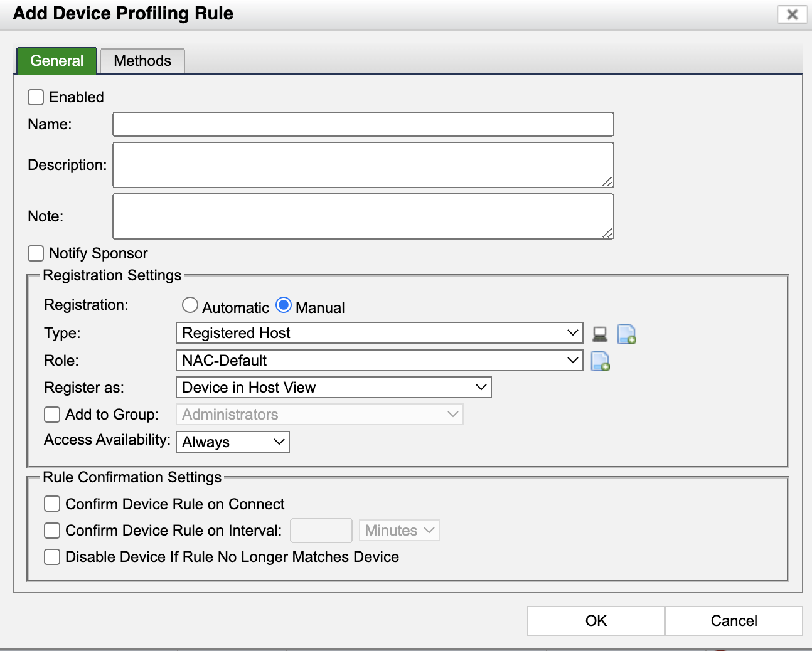Expand the Access Availability dropdown
Viewport: 812px width, 651px height.
(232, 442)
